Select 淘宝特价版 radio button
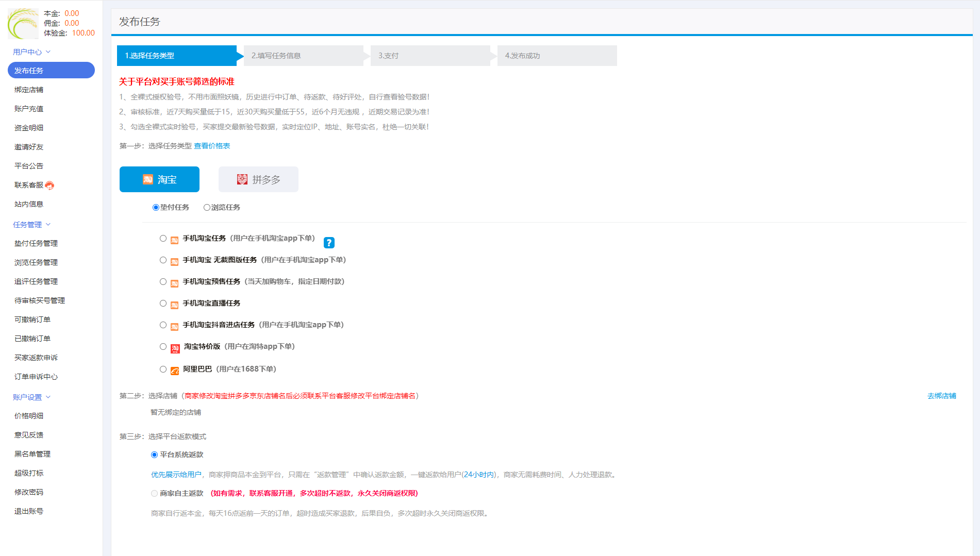The image size is (980, 556). pyautogui.click(x=163, y=346)
